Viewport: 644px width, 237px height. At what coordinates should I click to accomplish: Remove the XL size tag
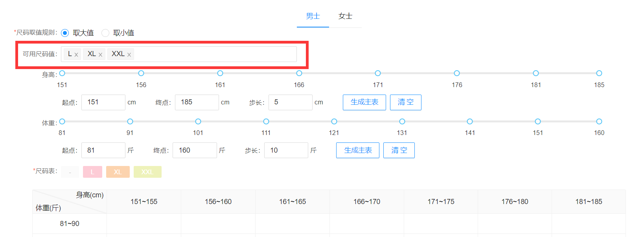click(100, 55)
